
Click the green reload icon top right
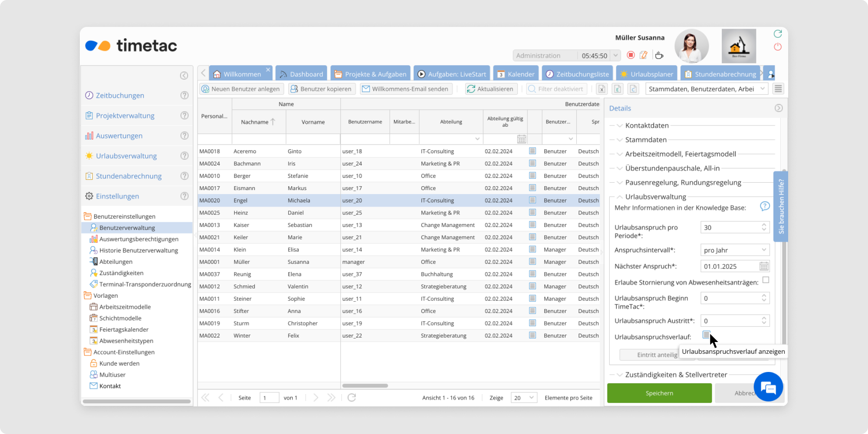[x=778, y=34]
